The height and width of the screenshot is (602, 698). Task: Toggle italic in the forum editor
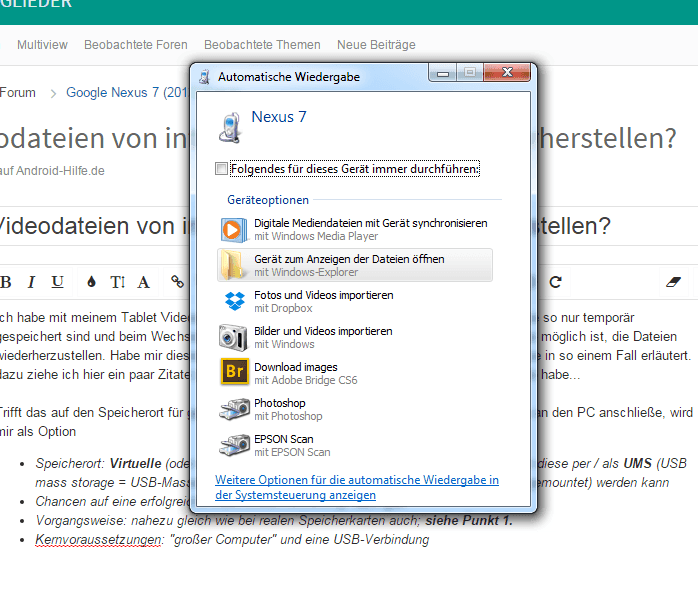click(31, 282)
